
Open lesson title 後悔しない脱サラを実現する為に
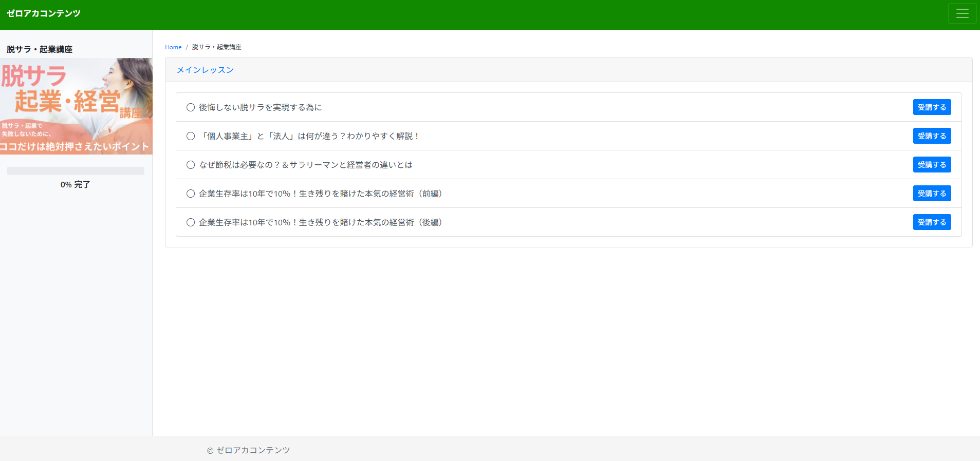click(260, 107)
